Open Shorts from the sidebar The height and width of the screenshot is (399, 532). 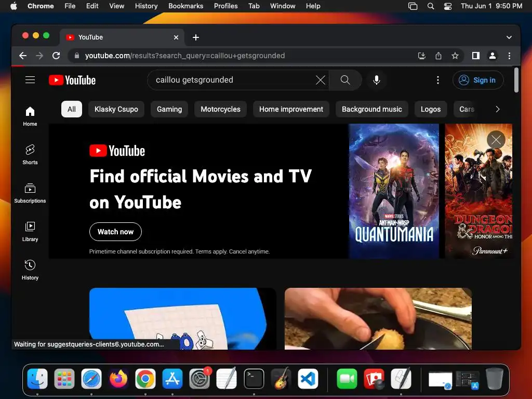pos(30,155)
